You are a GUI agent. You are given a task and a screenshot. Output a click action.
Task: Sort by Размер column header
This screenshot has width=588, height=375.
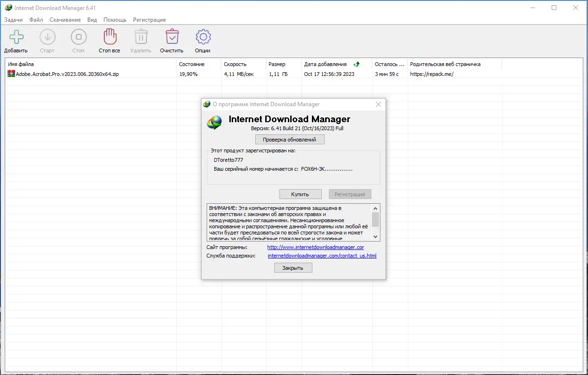(x=284, y=64)
